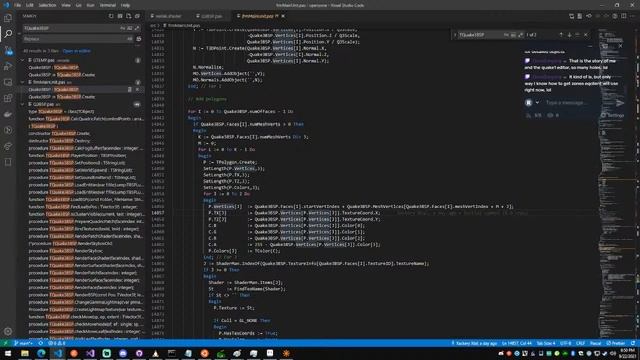Open Manage gear at activity bar bottom
This screenshot has width=640, height=360.
(x=8, y=331)
